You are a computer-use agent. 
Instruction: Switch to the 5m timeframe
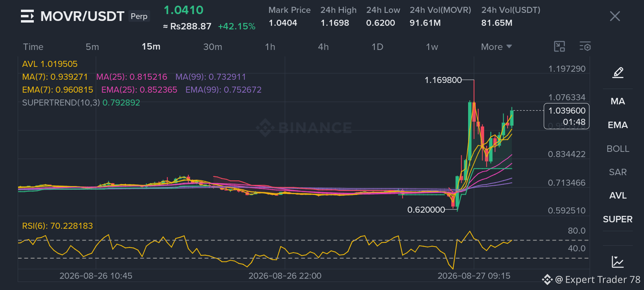pyautogui.click(x=92, y=47)
